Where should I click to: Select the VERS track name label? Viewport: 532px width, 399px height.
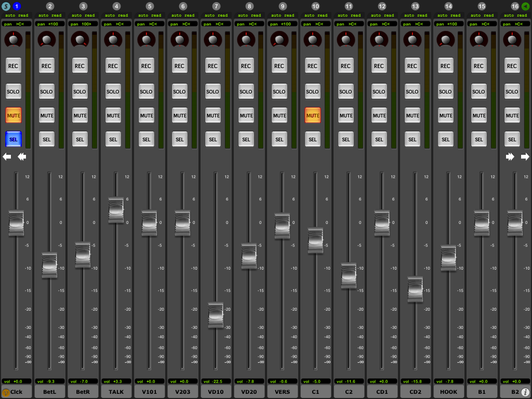[x=282, y=392]
